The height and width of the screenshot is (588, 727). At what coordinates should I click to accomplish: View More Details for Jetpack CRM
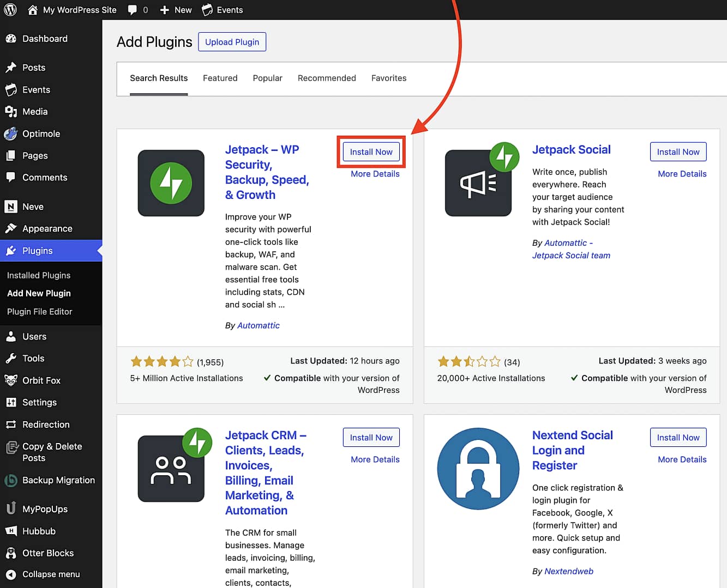(375, 459)
